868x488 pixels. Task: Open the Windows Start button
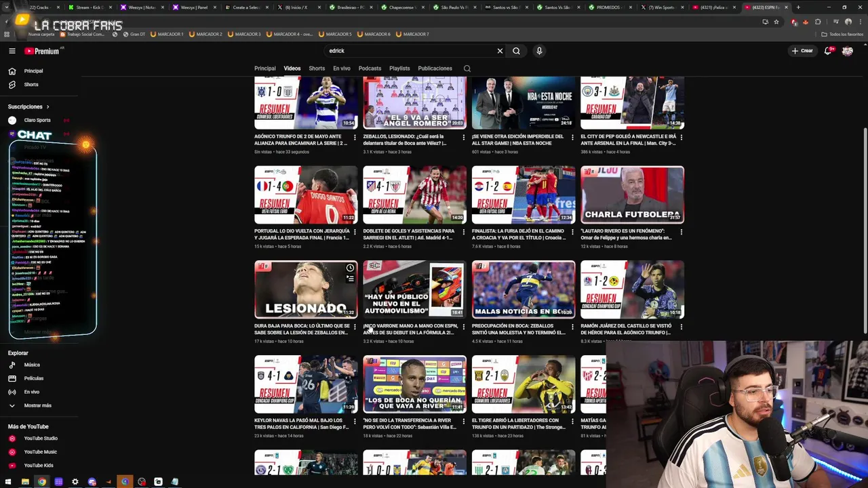(9, 482)
